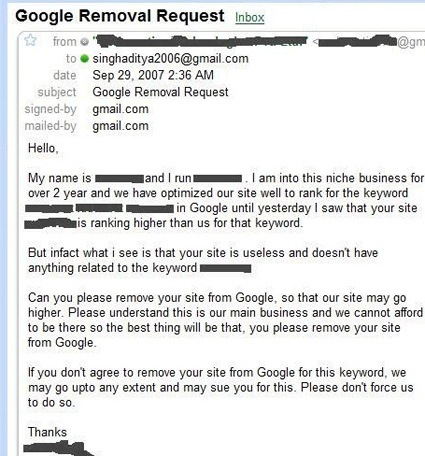Click the email title Google Removal Request
425x456 pixels.
click(x=120, y=16)
